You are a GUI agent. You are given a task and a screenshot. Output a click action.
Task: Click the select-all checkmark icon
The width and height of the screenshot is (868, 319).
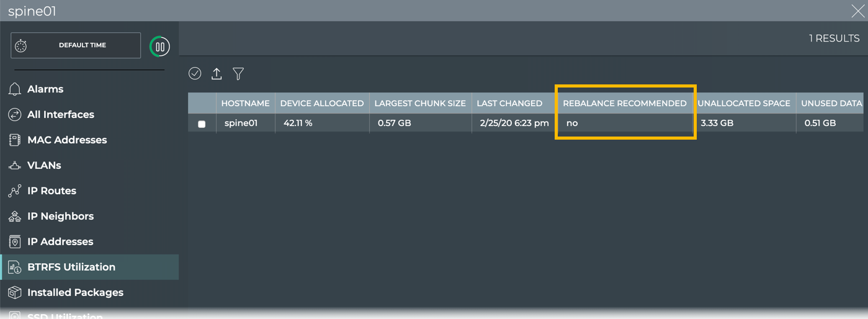(x=195, y=74)
